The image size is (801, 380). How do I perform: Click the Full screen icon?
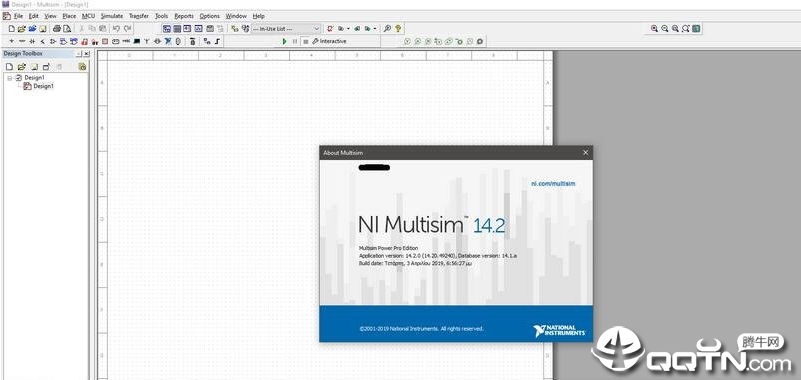pos(696,29)
